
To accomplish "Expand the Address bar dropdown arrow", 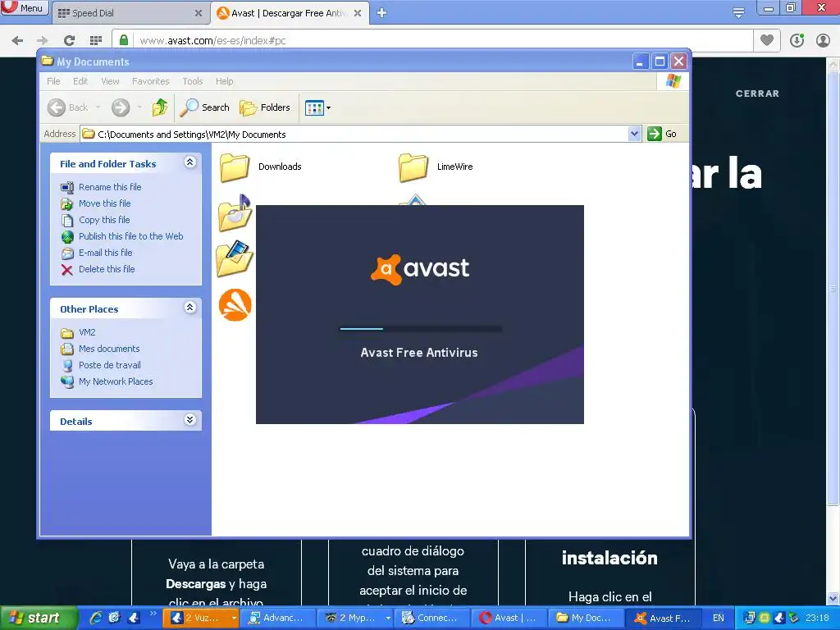I will pos(634,134).
